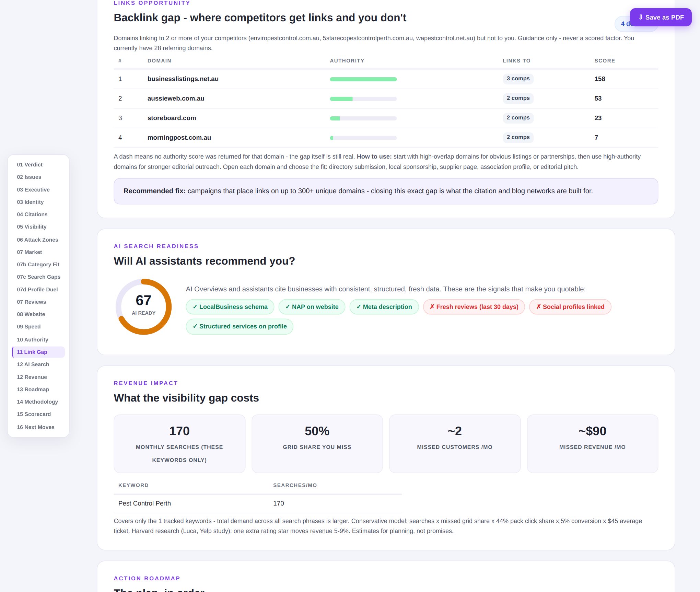Jump to 03 Executive section
The width and height of the screenshot is (700, 592).
click(33, 190)
